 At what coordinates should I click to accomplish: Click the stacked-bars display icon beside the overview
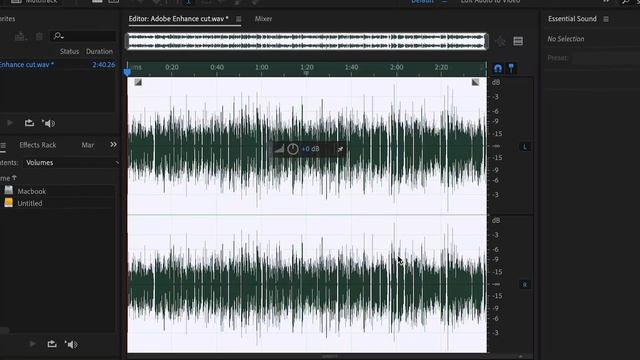click(518, 41)
